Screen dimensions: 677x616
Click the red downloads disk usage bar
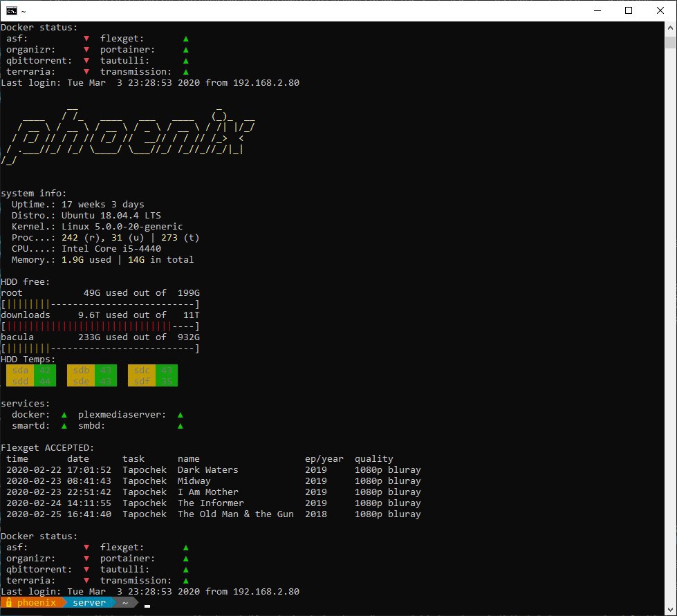coord(89,326)
